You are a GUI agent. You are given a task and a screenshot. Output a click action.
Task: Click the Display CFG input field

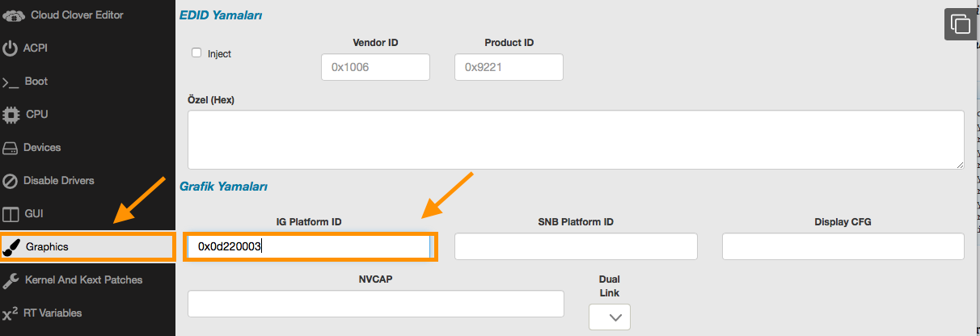coord(842,247)
